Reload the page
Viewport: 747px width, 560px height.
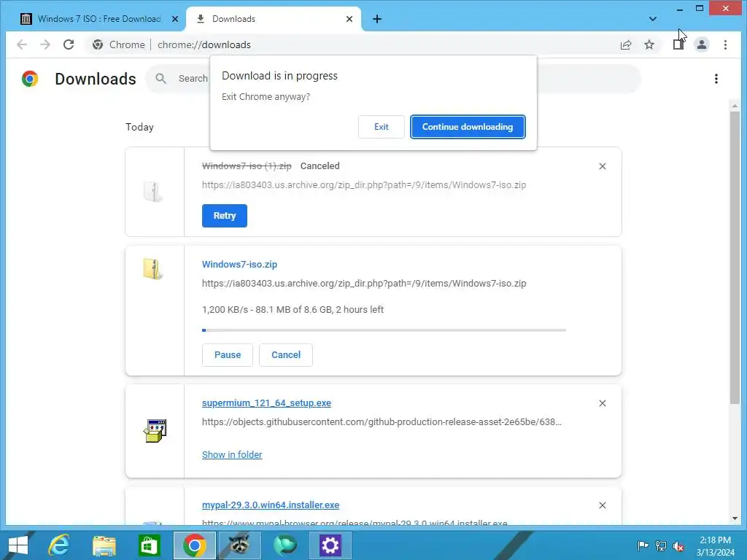click(x=69, y=44)
